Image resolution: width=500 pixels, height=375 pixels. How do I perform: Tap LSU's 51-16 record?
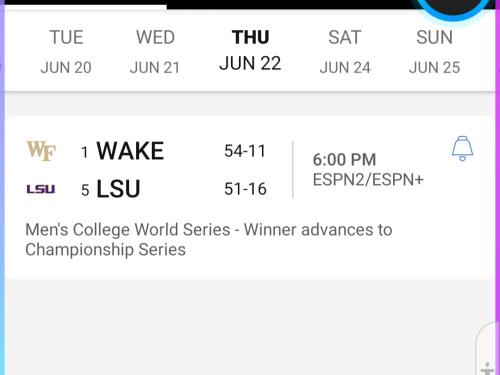[x=245, y=189]
